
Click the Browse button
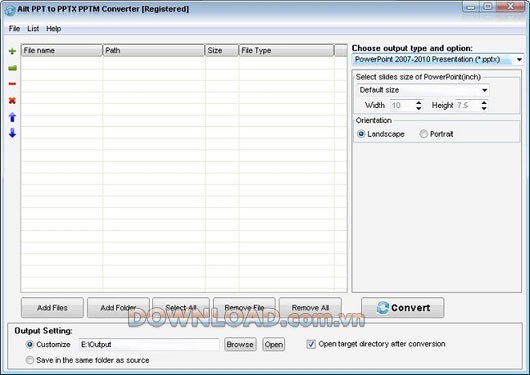coord(240,345)
